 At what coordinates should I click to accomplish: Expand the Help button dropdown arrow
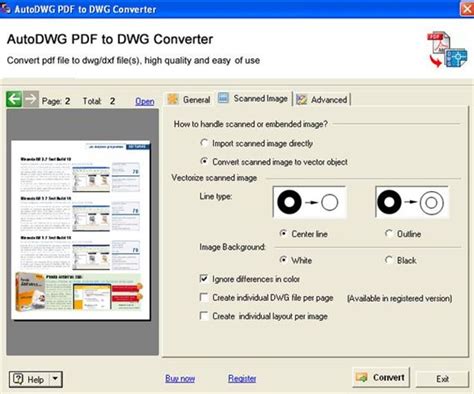coord(55,379)
